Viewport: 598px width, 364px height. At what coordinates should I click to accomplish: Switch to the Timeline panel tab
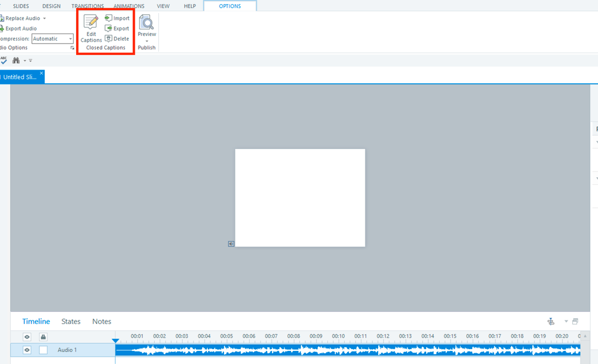coord(36,321)
